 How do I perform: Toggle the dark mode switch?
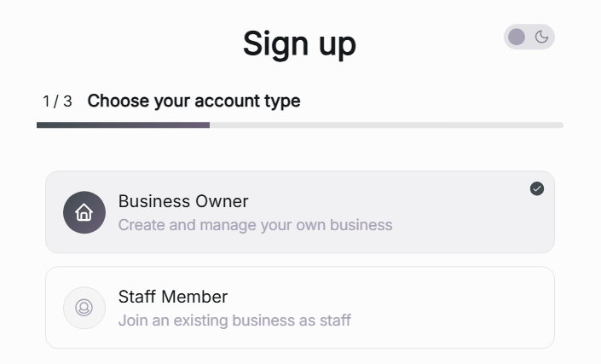point(529,37)
